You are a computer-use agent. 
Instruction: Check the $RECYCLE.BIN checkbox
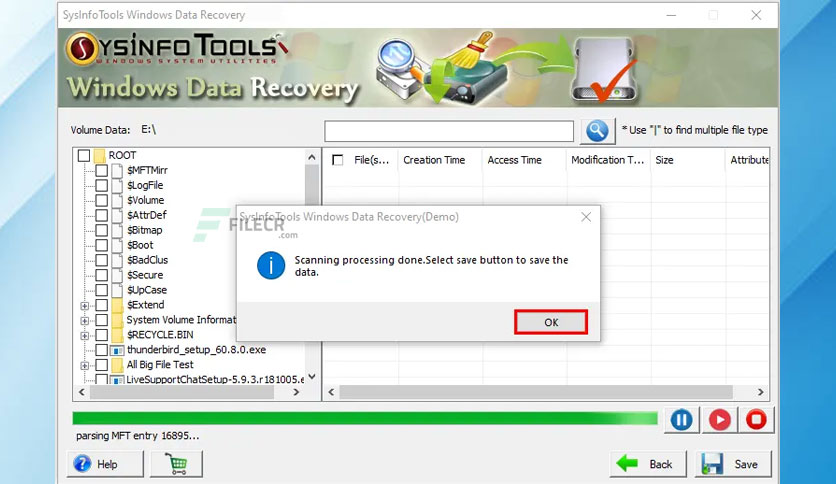tap(101, 335)
